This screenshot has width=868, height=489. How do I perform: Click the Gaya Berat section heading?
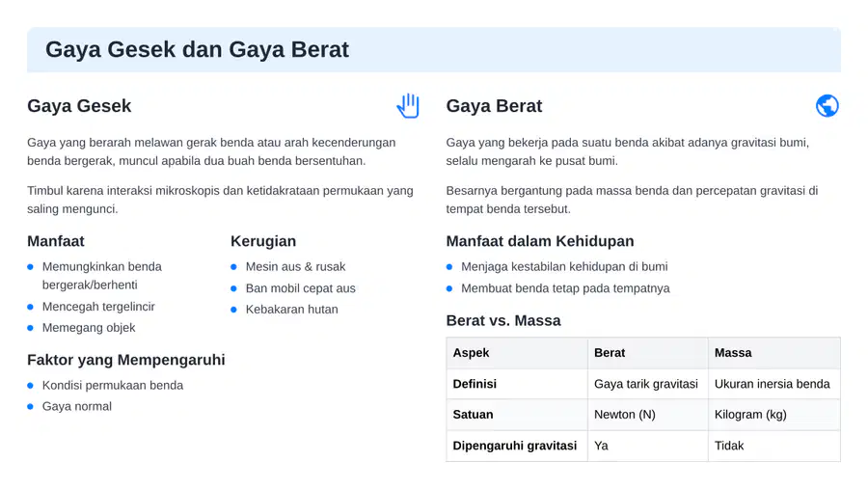495,106
